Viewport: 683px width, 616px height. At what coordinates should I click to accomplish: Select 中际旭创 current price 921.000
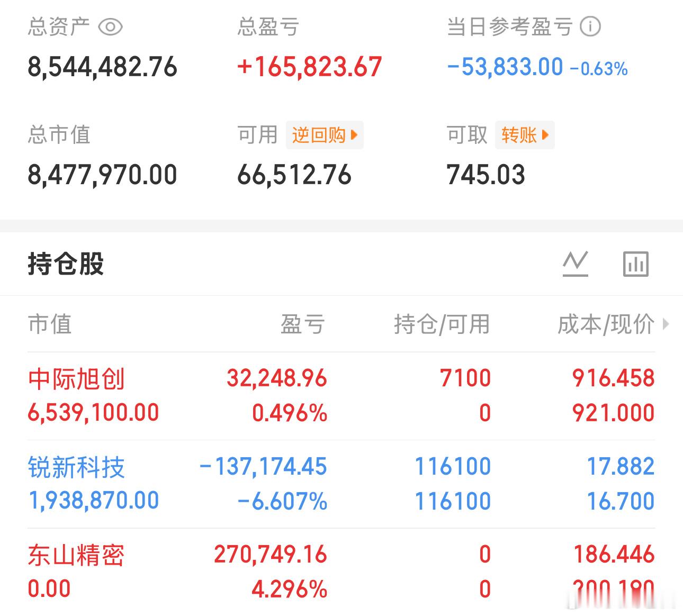(x=614, y=413)
